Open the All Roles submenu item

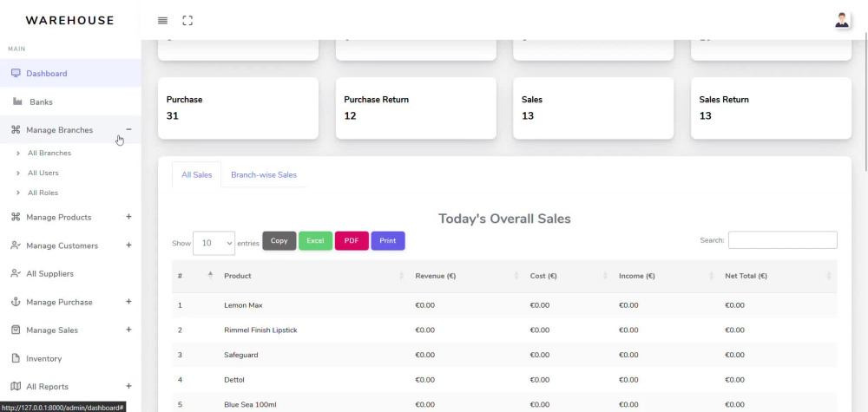pyautogui.click(x=43, y=193)
